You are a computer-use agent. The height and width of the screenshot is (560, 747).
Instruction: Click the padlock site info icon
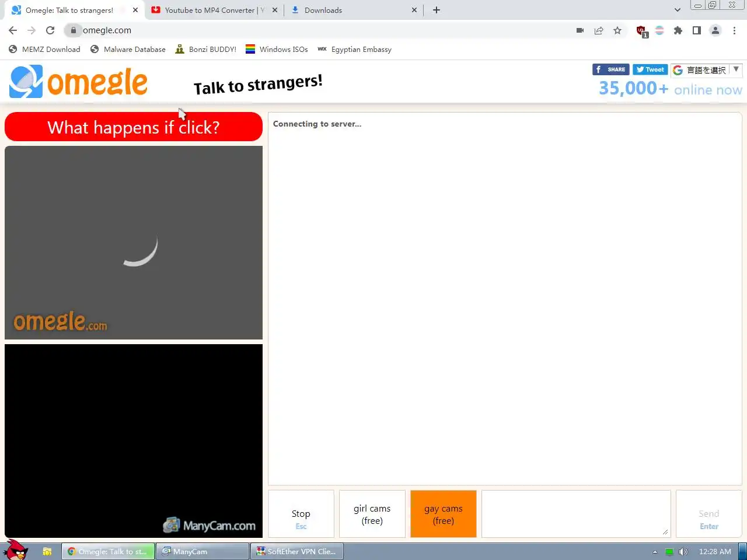[x=73, y=30]
